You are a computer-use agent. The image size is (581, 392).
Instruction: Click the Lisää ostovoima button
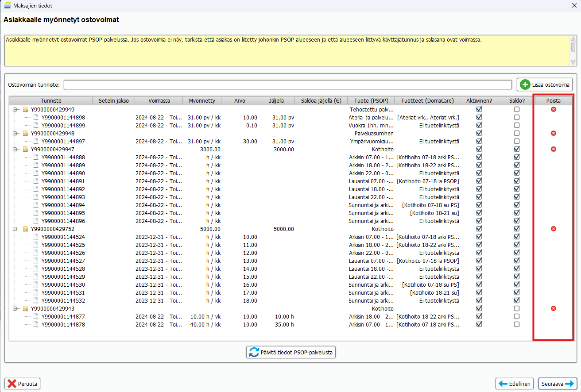(x=545, y=85)
